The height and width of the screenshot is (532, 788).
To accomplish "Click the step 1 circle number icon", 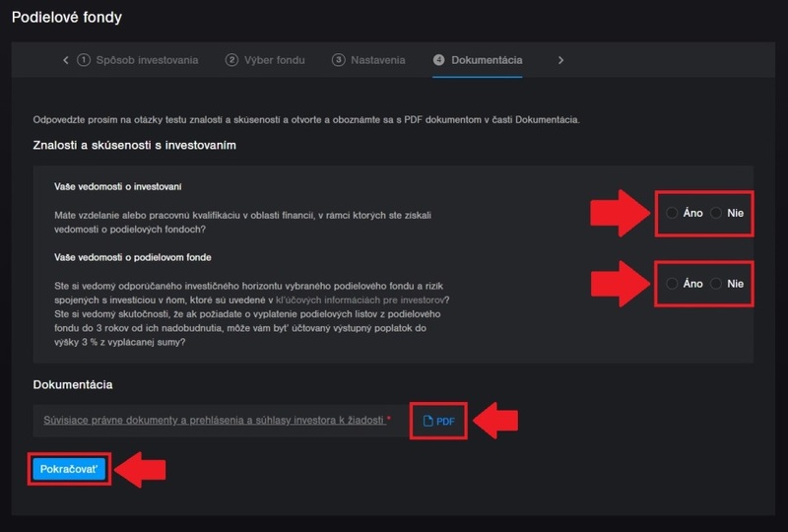I will coord(84,60).
